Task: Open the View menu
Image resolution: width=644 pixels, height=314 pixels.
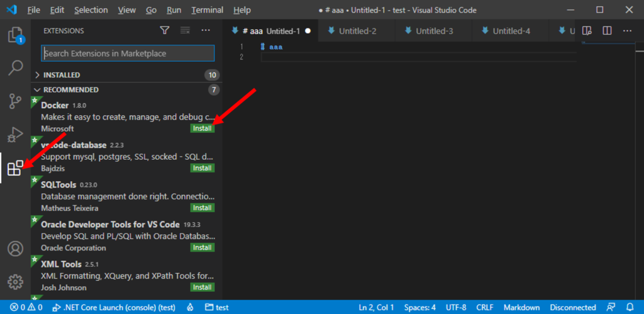Action: [127, 10]
